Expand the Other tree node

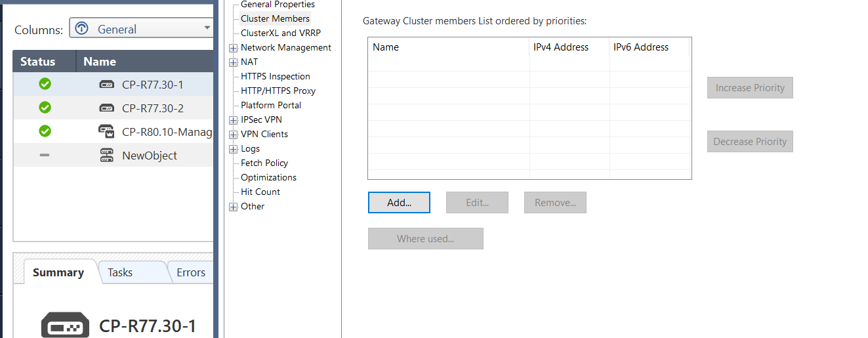point(233,207)
